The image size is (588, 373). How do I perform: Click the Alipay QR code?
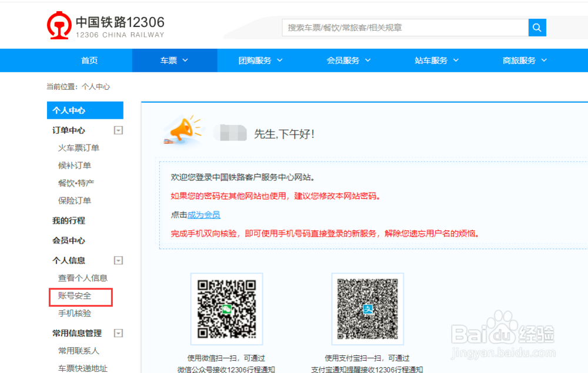pos(367,308)
